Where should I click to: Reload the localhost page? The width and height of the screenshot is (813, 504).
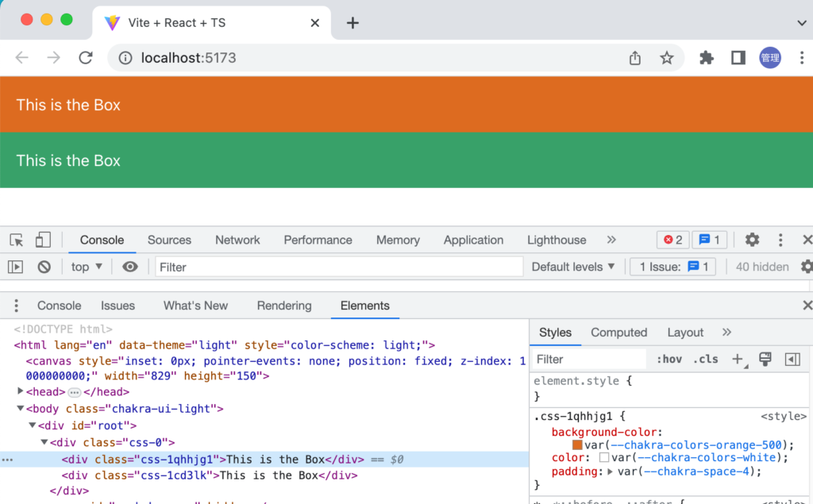(x=86, y=58)
